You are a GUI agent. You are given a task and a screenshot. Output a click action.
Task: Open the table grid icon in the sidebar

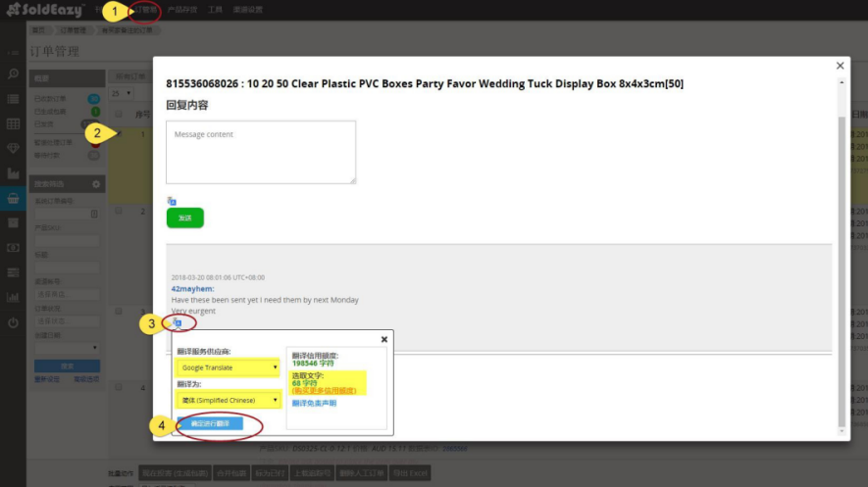[13, 123]
